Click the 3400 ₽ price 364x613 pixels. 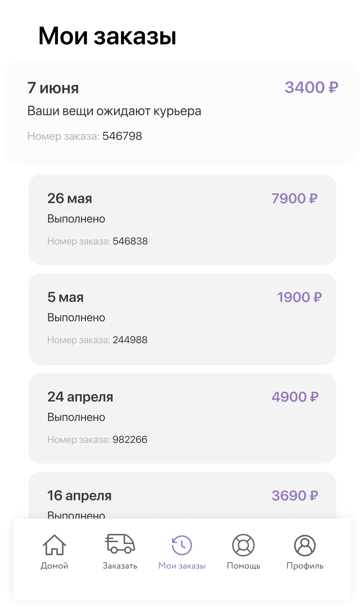(x=311, y=87)
